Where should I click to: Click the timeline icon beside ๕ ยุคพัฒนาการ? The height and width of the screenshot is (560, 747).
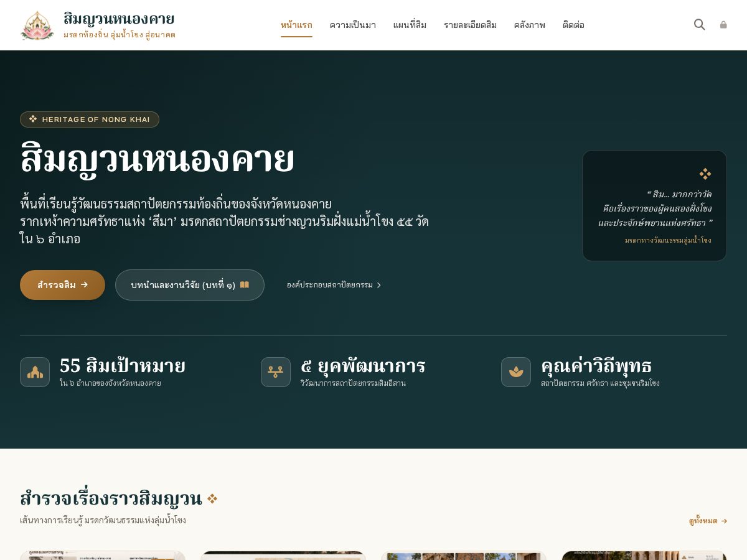(276, 372)
